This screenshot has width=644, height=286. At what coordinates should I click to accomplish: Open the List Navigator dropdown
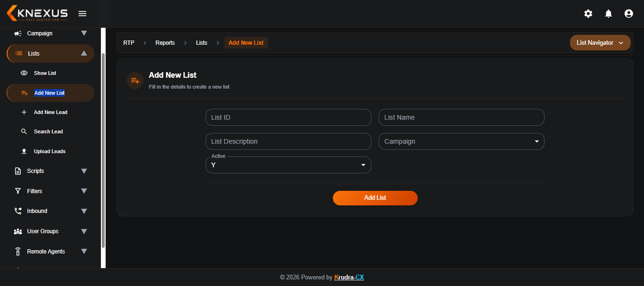pyautogui.click(x=600, y=43)
